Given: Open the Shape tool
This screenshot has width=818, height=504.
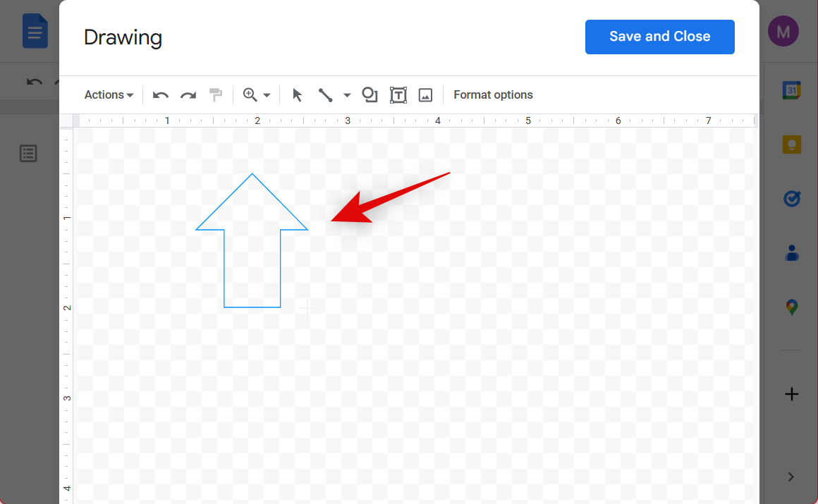Looking at the screenshot, I should 370,94.
